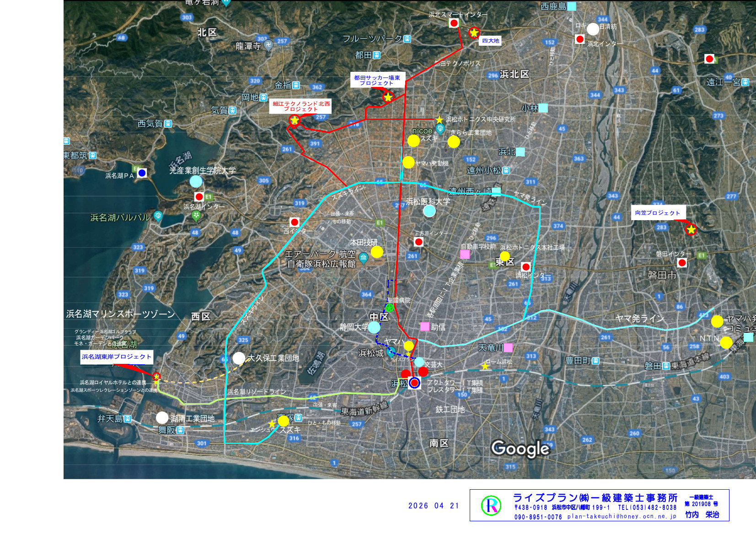Click the フルーツパーク label
Viewport: 756px width, 535px height.
point(372,39)
